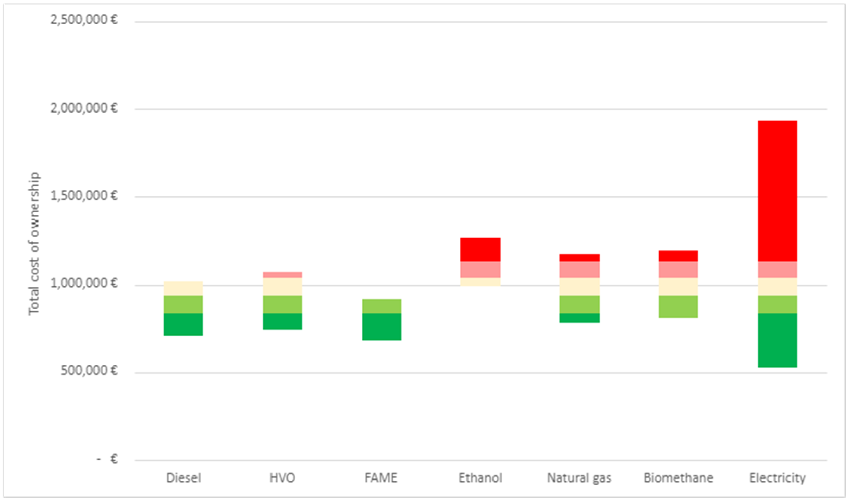Select the dark green FAME bar segment

pyautogui.click(x=381, y=327)
